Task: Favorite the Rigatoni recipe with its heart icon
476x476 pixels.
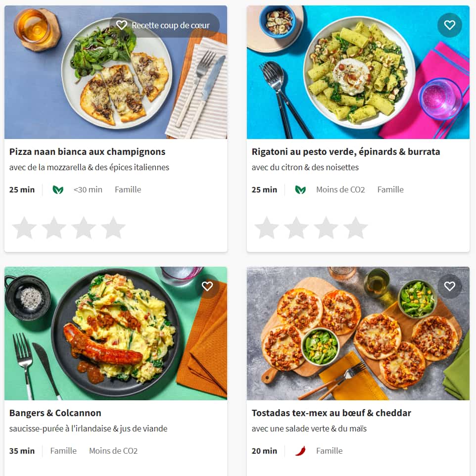Action: coord(449,25)
